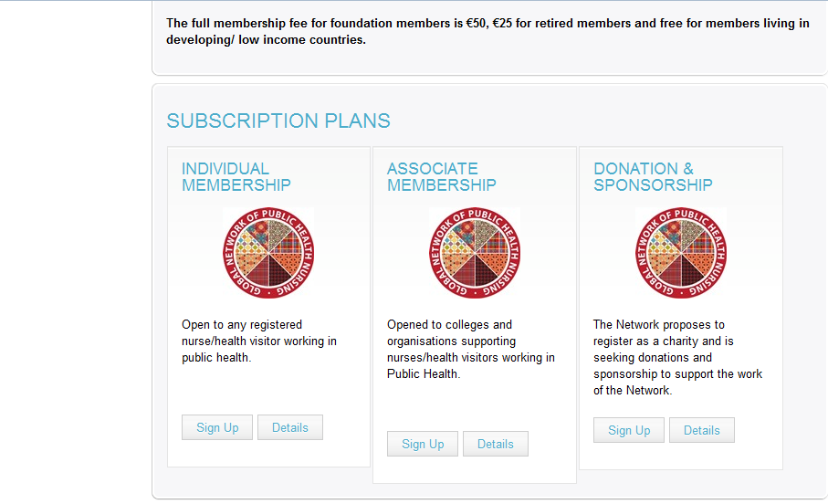Click the Donation & Sponsorship network logo
Screen dimensions: 828x504
pos(681,253)
